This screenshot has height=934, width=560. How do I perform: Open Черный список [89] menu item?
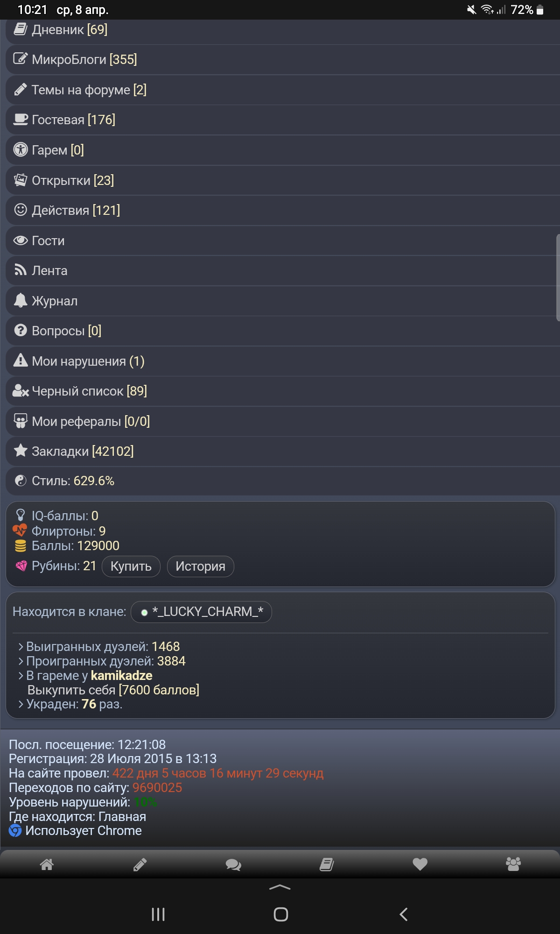pos(283,391)
